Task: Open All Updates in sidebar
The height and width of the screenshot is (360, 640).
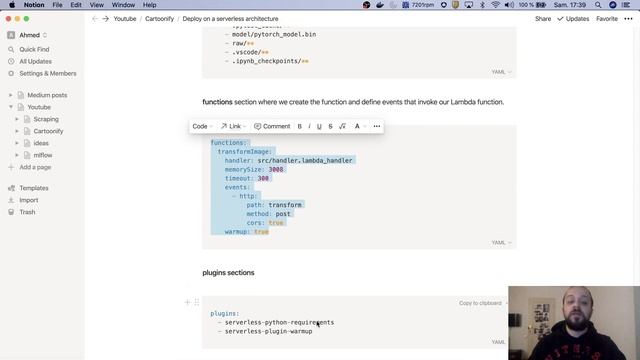Action: pyautogui.click(x=36, y=61)
